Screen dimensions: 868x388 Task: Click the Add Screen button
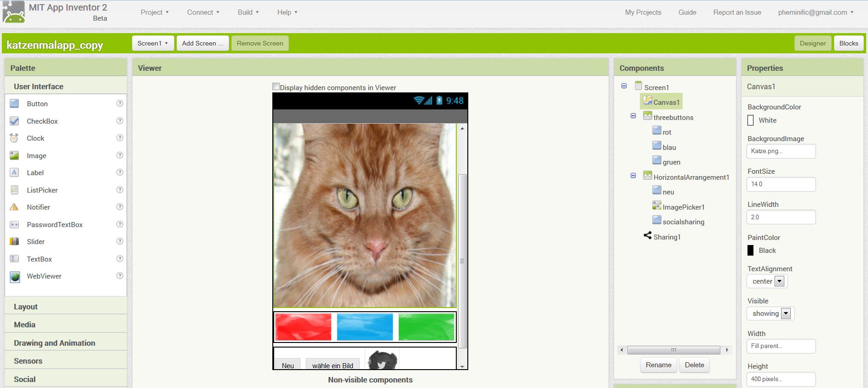tap(202, 43)
